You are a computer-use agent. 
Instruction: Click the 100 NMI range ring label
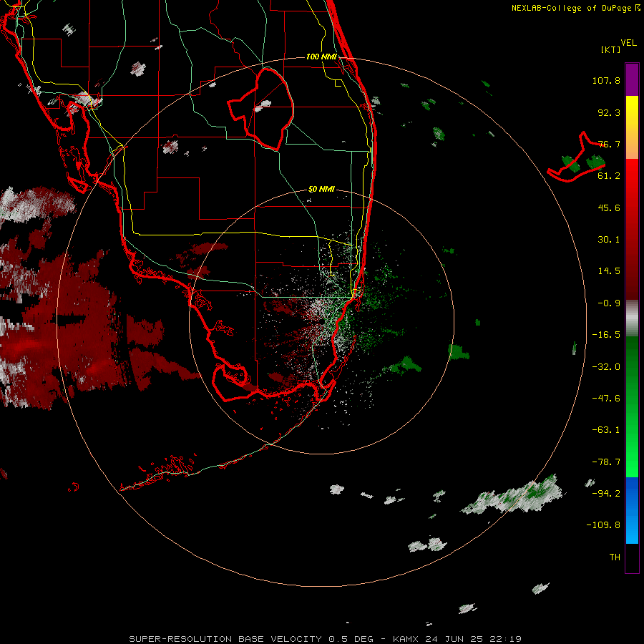pos(321,57)
